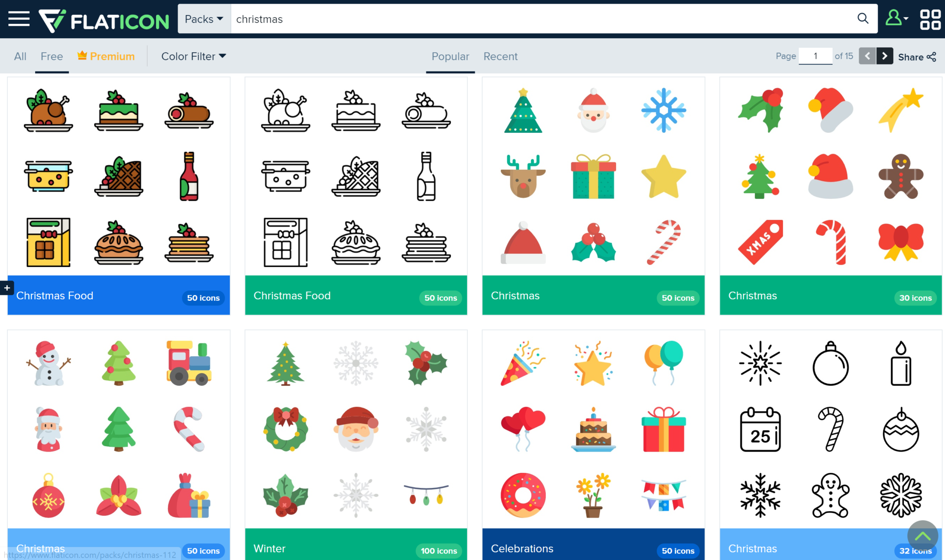Open next page using navigation arrow

[x=883, y=56]
